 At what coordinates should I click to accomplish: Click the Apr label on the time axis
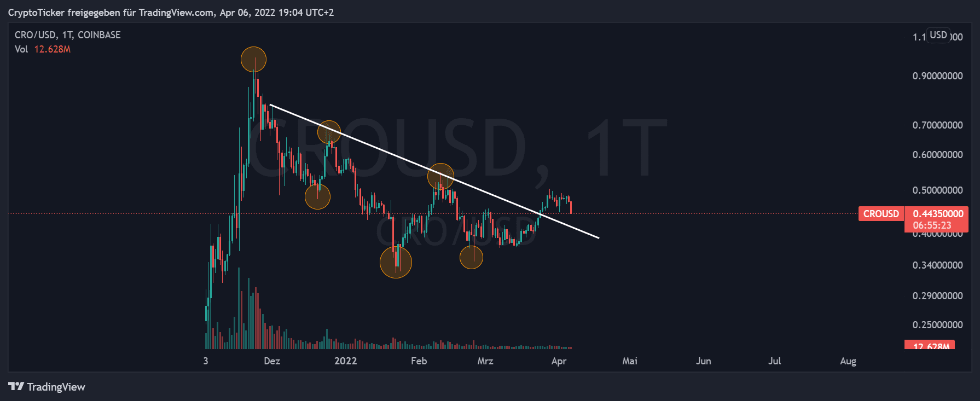[559, 361]
